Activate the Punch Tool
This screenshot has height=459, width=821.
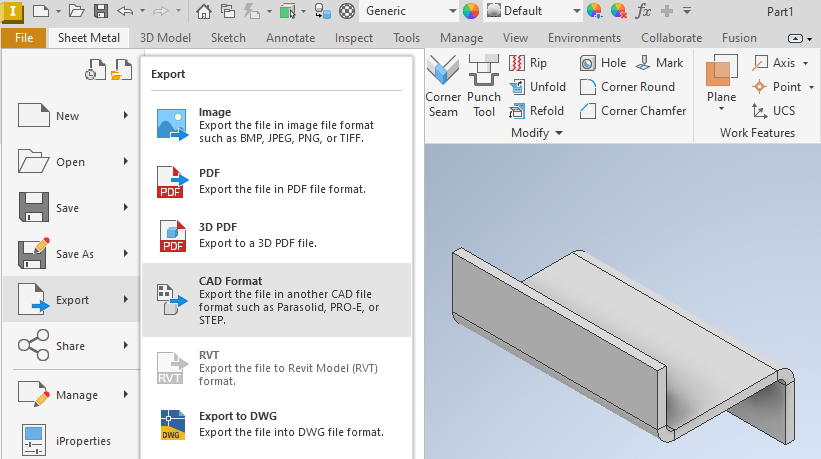[x=484, y=87]
